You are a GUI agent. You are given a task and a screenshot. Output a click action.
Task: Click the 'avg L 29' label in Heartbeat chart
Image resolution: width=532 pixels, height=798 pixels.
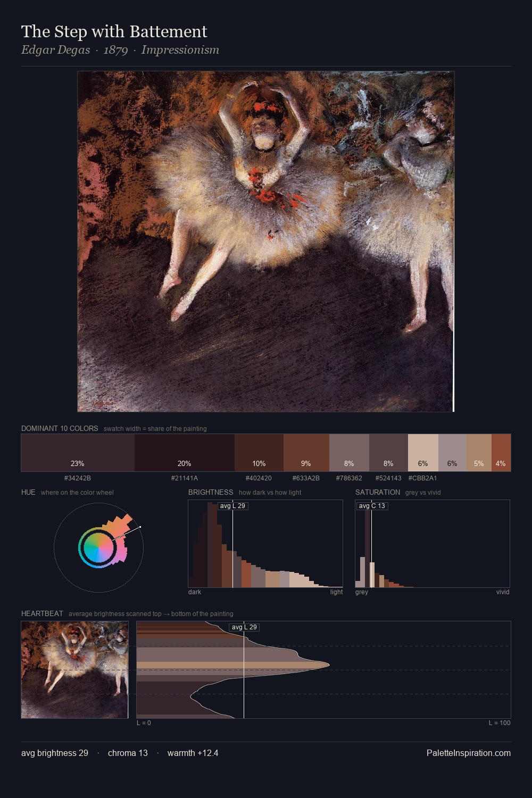pos(244,627)
